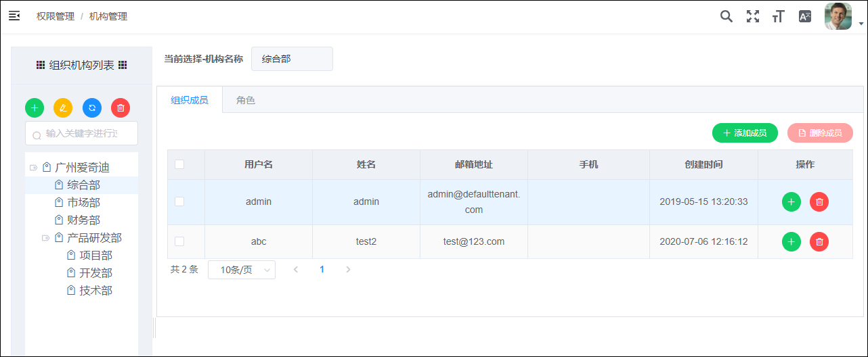Collapse the 广州爱奇迪 tree node
This screenshot has width=868, height=357.
(x=33, y=167)
